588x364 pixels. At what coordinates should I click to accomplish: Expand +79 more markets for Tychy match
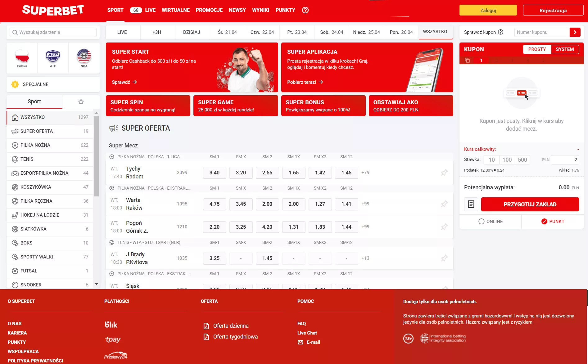pos(365,173)
